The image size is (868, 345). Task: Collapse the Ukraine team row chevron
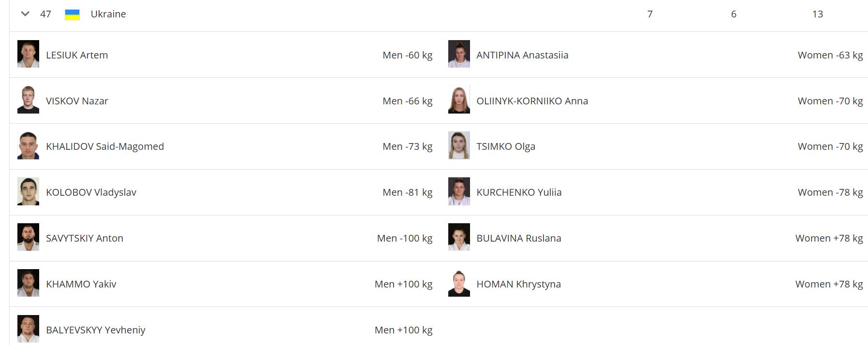coord(25,14)
